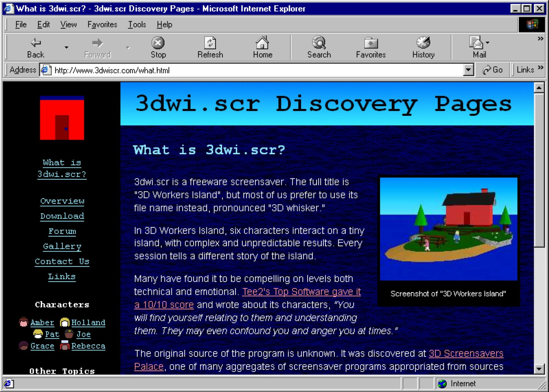
Task: Open the Download page link
Action: tap(62, 216)
